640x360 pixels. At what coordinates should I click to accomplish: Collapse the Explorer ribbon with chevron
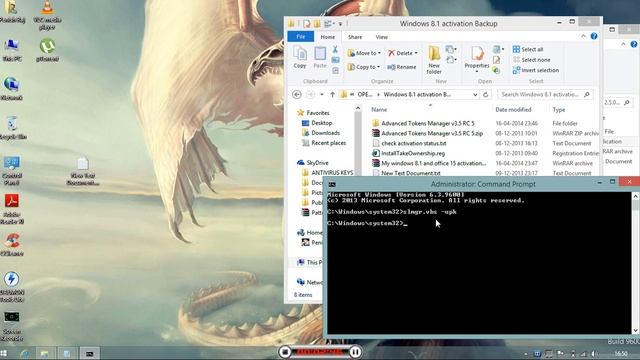[x=583, y=36]
